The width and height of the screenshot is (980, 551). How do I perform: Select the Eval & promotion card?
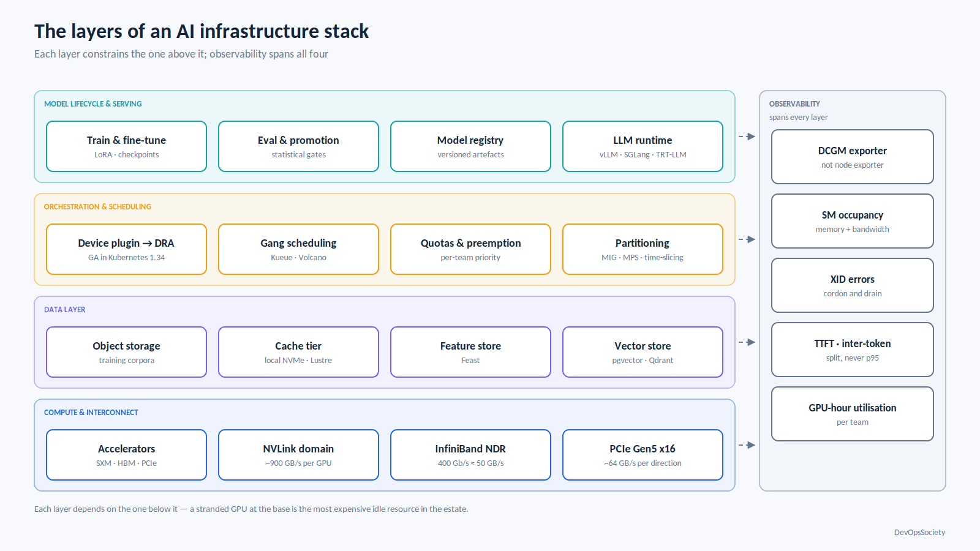[298, 146]
